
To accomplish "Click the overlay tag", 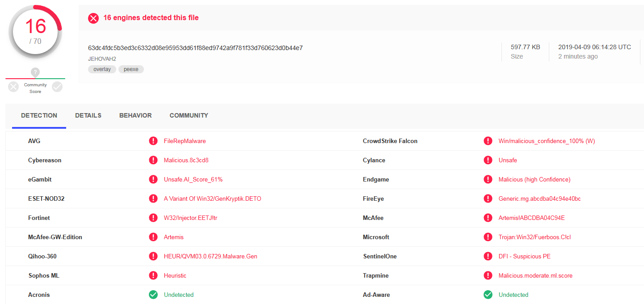I will (102, 69).
